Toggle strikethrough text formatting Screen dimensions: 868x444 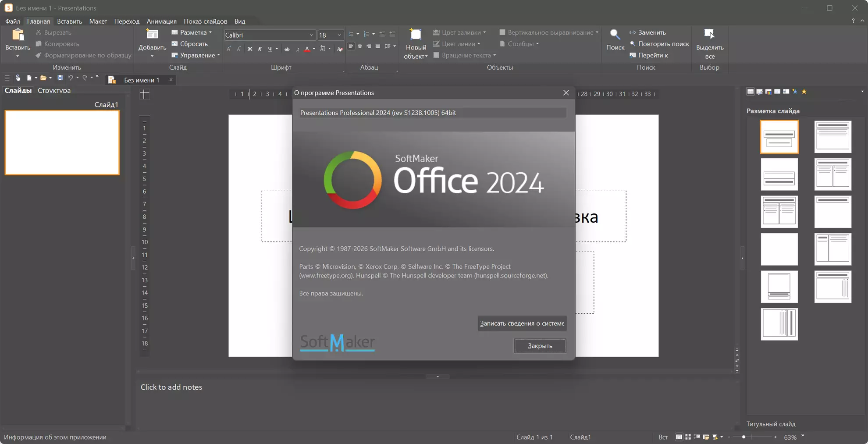coord(287,49)
